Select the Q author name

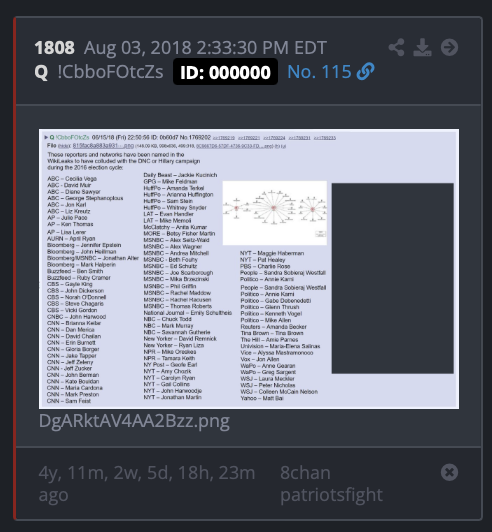pos(41,72)
